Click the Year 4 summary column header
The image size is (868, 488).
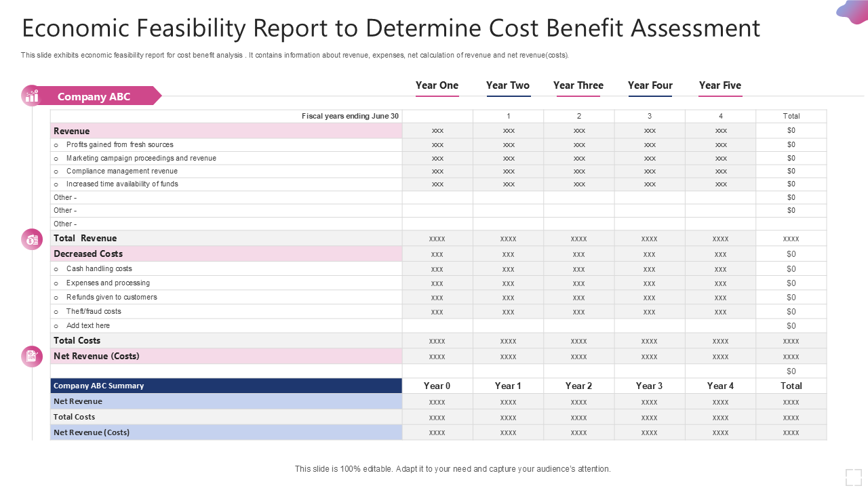pyautogui.click(x=720, y=386)
